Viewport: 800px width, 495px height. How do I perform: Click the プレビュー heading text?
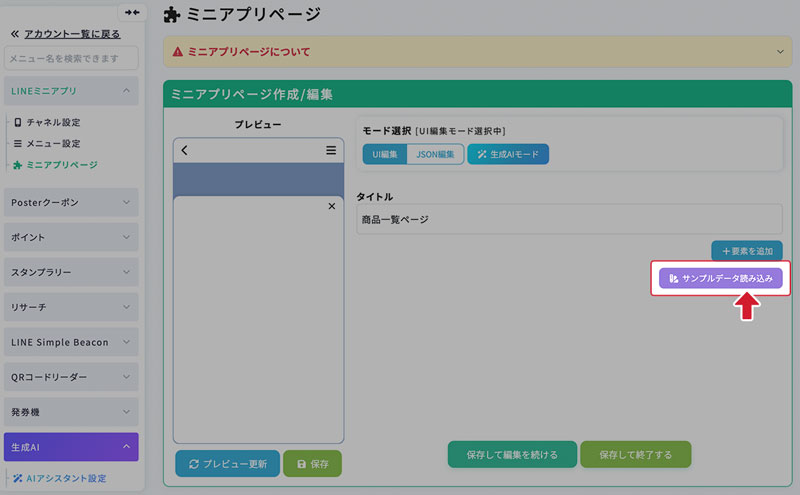(258, 125)
